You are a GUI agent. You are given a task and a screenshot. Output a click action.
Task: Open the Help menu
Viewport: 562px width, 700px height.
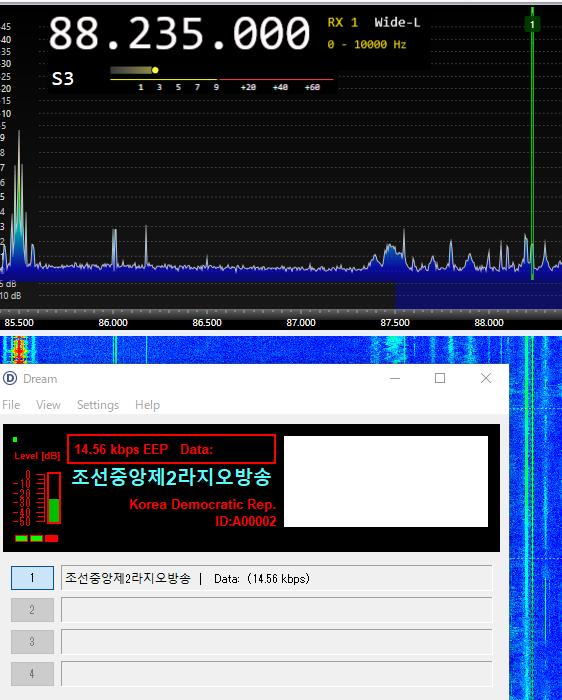point(147,404)
